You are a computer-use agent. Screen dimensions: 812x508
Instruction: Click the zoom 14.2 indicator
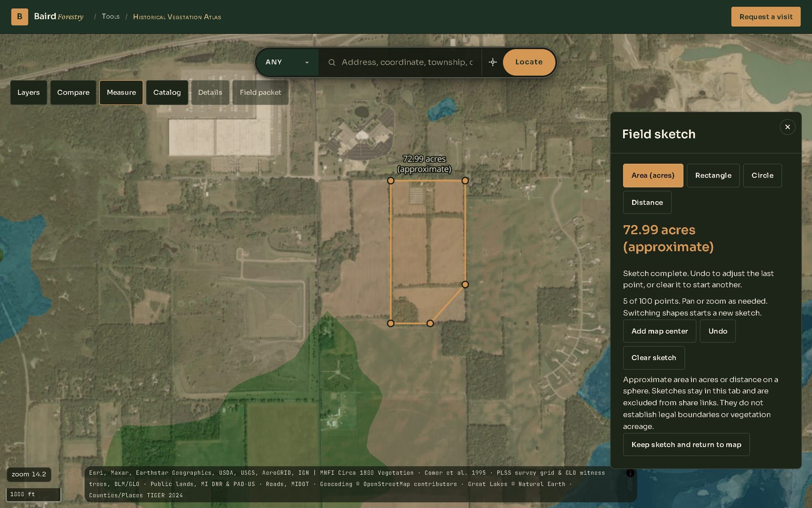29,474
